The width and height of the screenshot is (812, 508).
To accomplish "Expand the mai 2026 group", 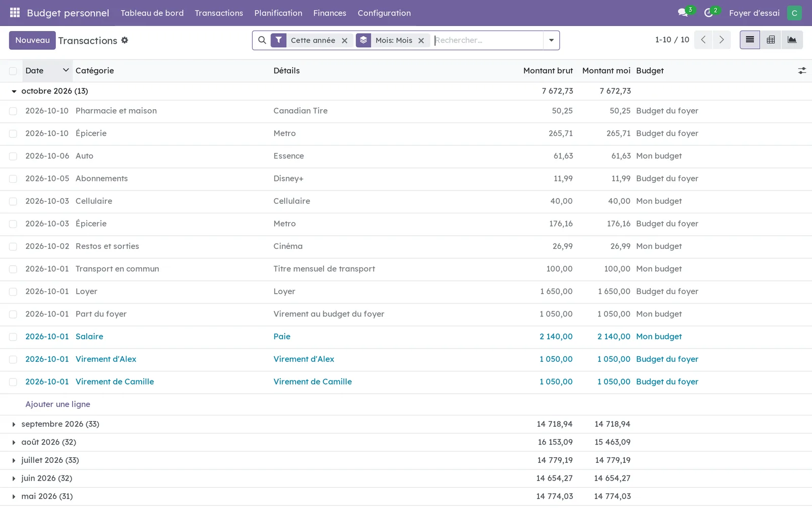I will pyautogui.click(x=14, y=496).
